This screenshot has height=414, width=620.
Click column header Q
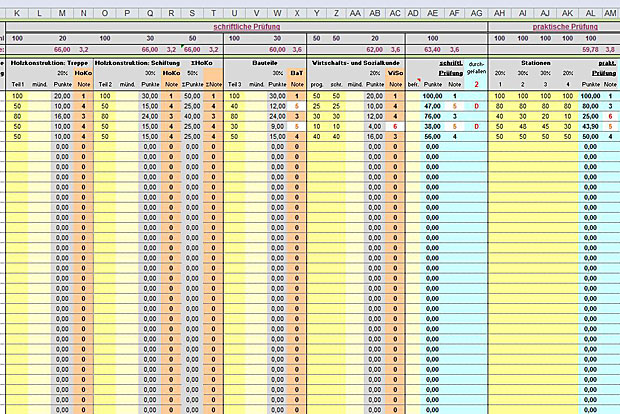(x=150, y=11)
